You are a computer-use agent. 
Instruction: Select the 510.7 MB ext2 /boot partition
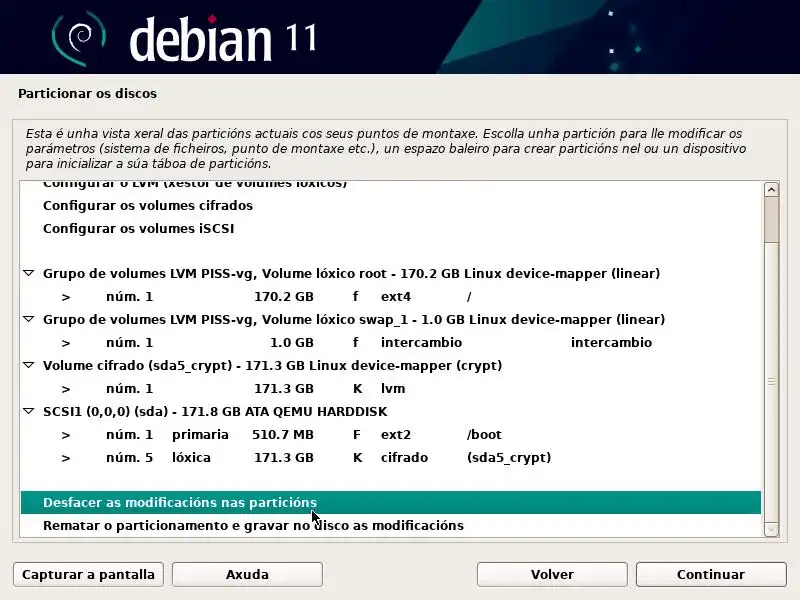(x=391, y=434)
